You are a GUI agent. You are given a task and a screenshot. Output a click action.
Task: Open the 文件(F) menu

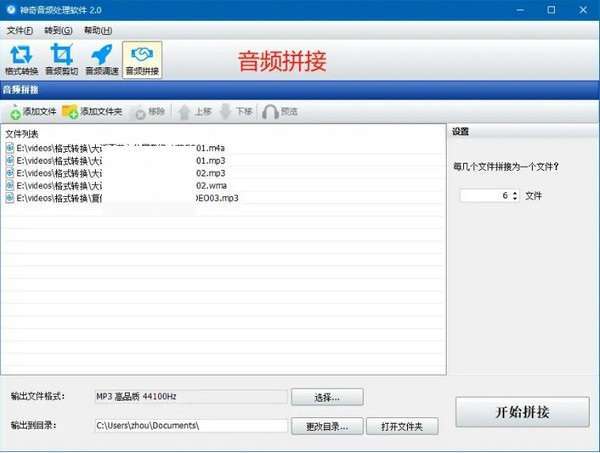click(20, 30)
